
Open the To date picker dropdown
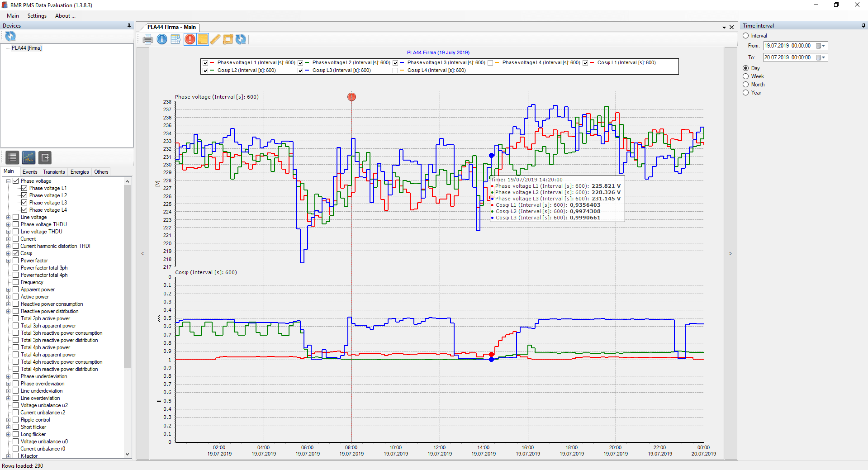click(821, 57)
